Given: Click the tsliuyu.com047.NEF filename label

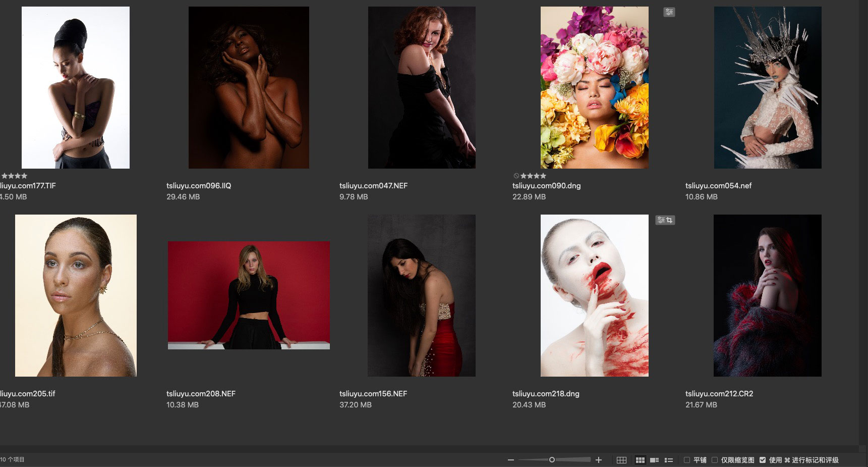Looking at the screenshot, I should point(373,186).
